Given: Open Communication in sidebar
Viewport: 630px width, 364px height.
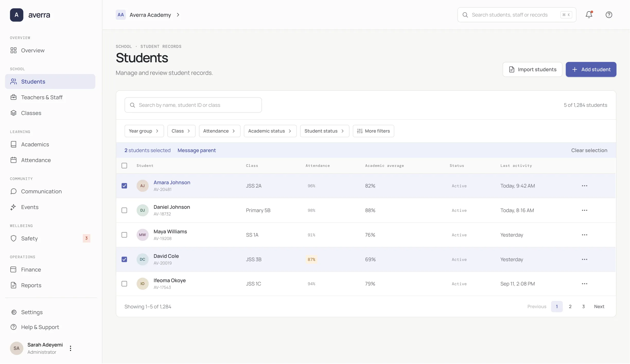Looking at the screenshot, I should pos(50,191).
